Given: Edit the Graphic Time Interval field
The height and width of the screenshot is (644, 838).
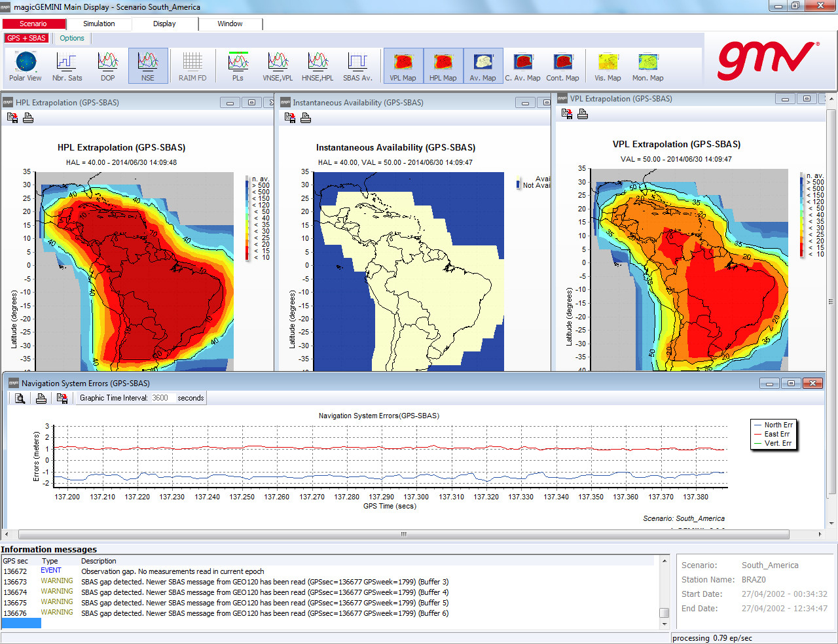Looking at the screenshot, I should (162, 398).
